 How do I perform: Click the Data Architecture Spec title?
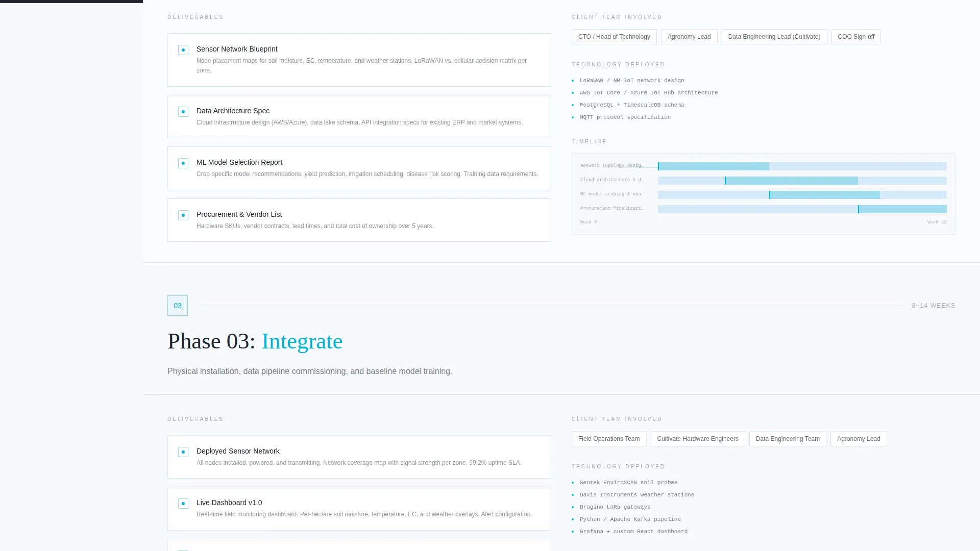coord(233,111)
